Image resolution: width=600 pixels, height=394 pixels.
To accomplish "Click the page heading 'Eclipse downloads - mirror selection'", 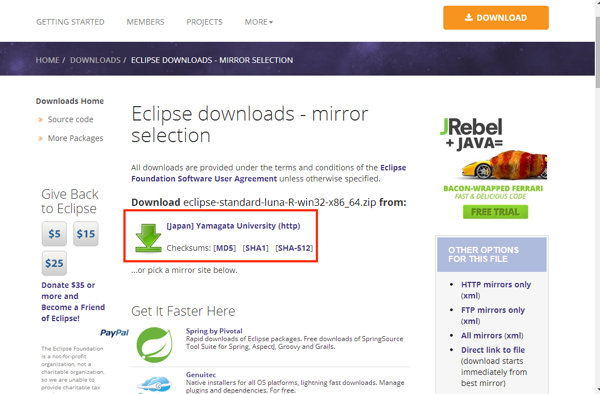I will click(x=249, y=124).
